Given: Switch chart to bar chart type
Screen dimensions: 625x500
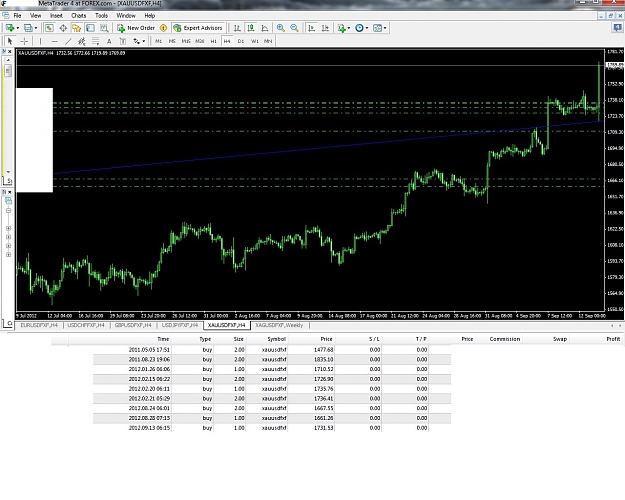Looking at the screenshot, I should (237, 28).
